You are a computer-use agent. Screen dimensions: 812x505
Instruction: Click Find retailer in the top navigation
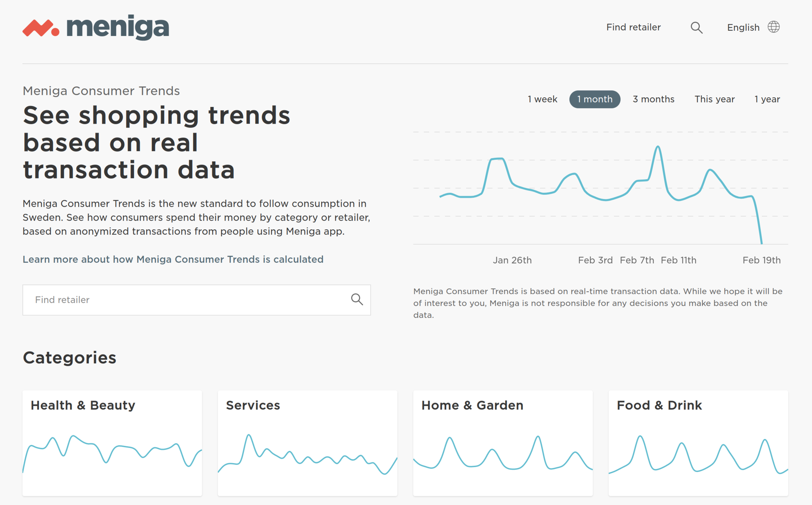(x=633, y=27)
